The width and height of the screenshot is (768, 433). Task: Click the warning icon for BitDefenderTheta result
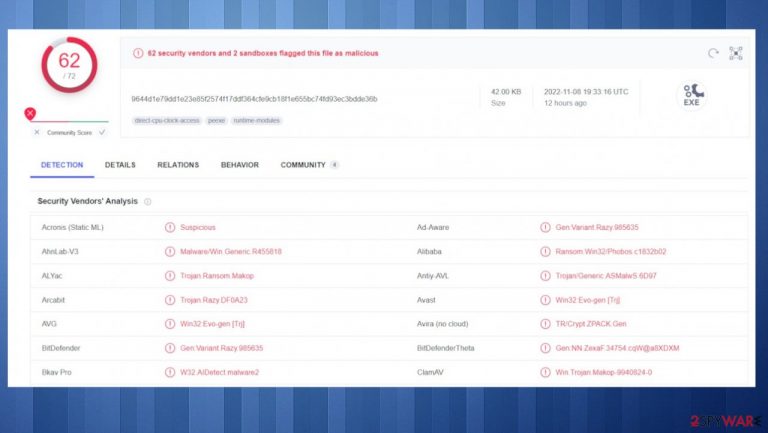(545, 348)
